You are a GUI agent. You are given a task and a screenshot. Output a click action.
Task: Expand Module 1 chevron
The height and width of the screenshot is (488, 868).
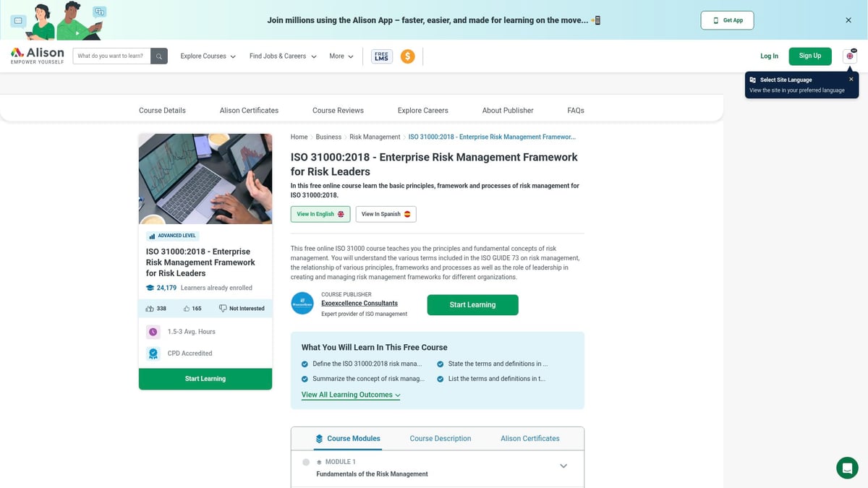tap(563, 466)
